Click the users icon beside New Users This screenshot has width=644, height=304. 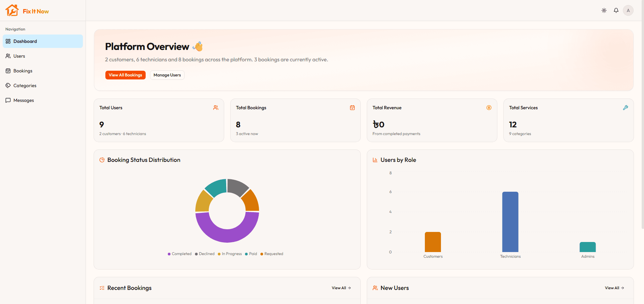coord(375,288)
